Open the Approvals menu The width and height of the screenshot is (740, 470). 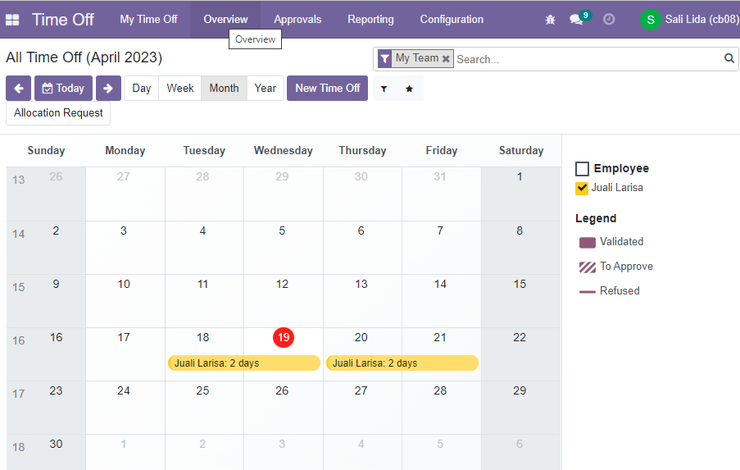297,19
